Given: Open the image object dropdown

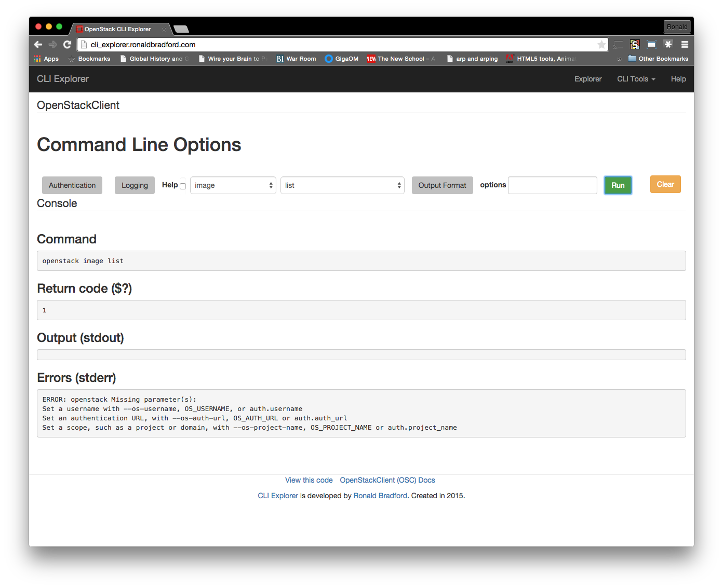Looking at the screenshot, I should 233,185.
